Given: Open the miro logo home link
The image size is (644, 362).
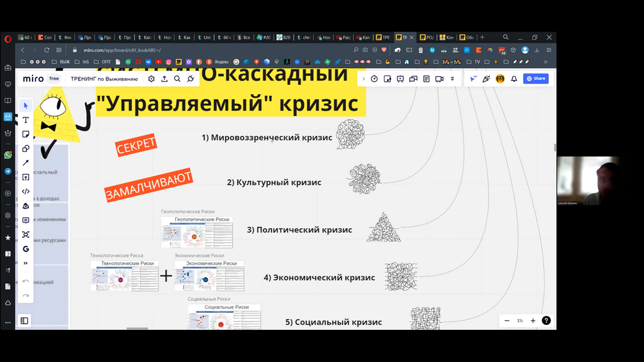Looking at the screenshot, I should [x=33, y=79].
